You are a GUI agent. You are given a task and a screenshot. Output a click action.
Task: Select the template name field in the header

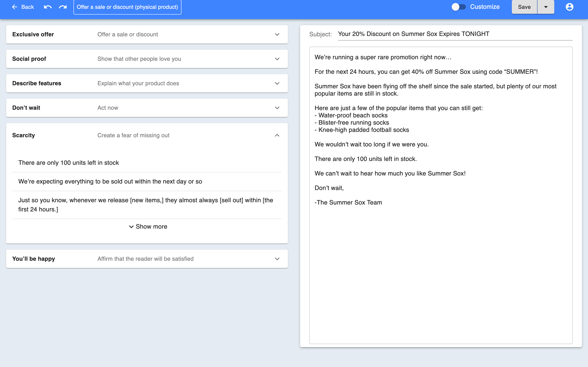[x=127, y=7]
